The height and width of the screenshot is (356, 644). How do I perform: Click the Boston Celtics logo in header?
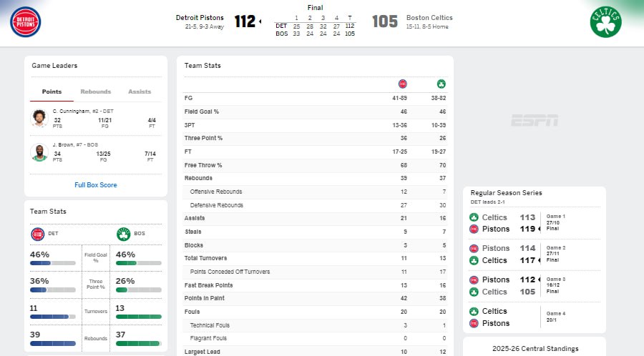click(605, 22)
